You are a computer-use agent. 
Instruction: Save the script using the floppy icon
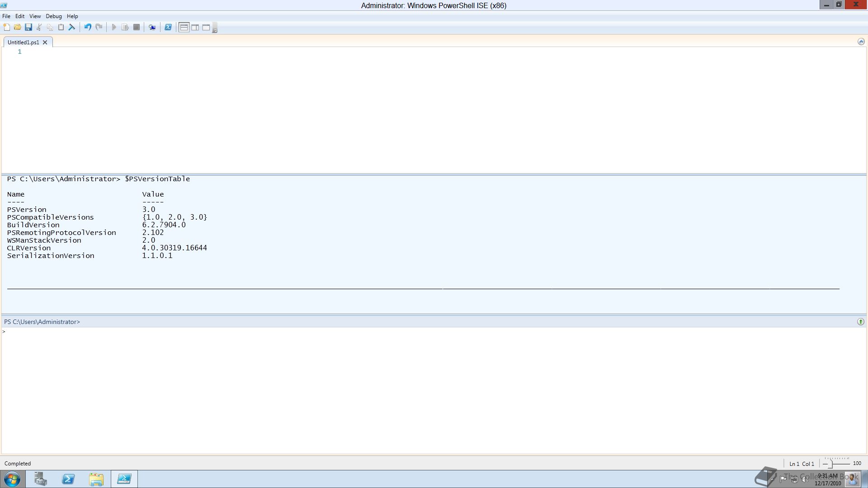(x=28, y=27)
